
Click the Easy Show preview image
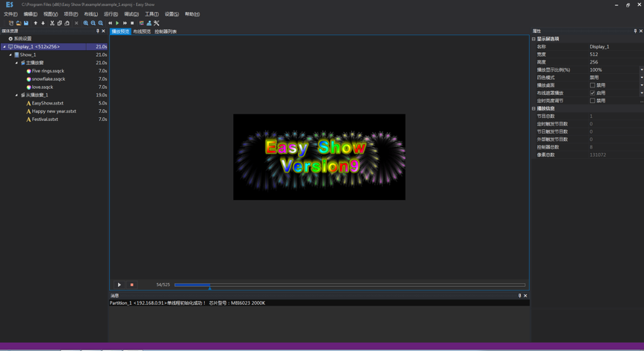pyautogui.click(x=319, y=158)
